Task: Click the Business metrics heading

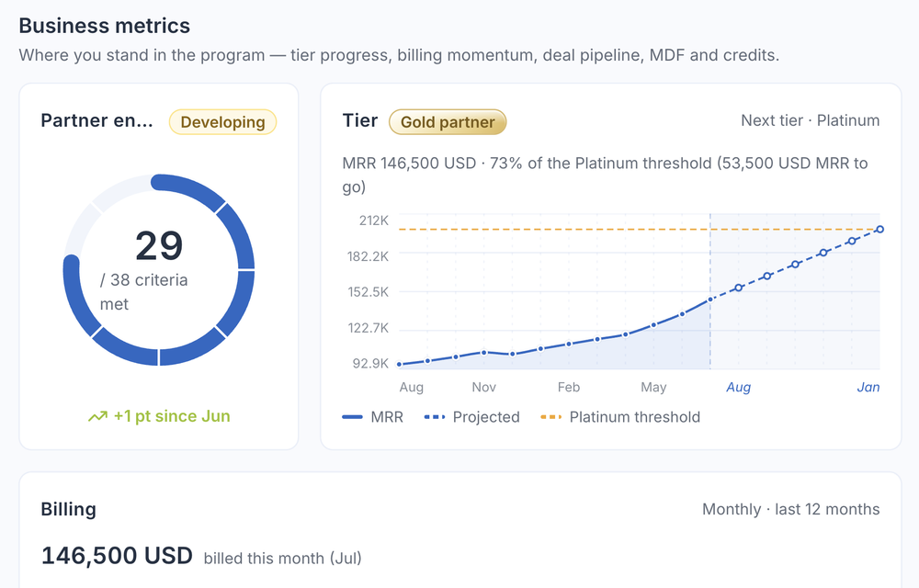Action: (x=105, y=26)
